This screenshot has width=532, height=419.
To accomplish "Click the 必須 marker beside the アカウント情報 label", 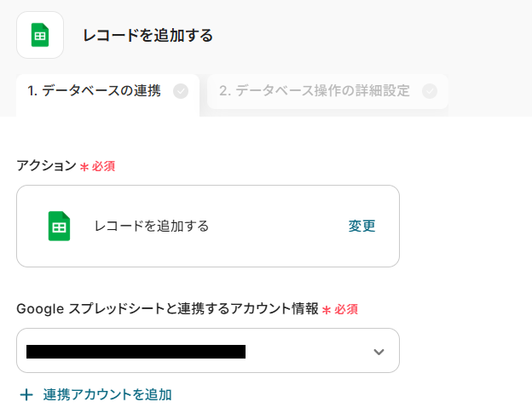I will pyautogui.click(x=346, y=309).
